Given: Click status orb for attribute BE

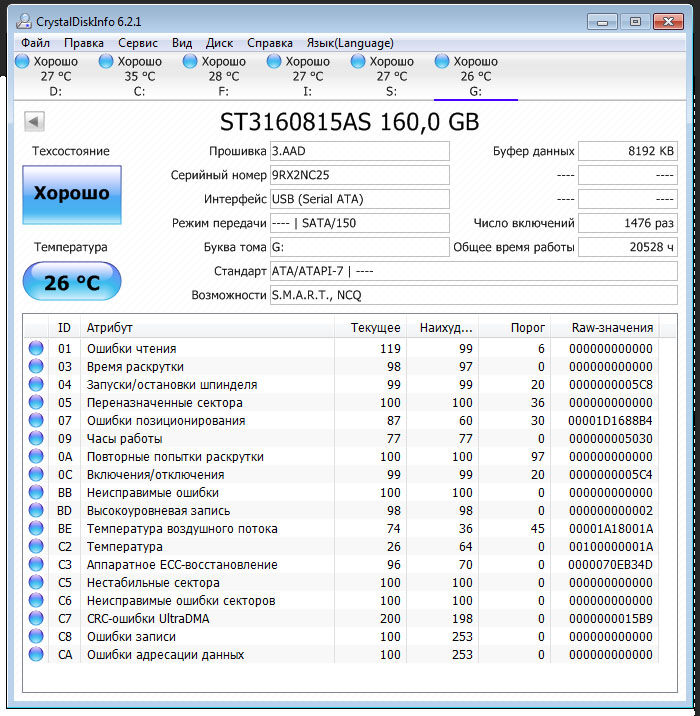Looking at the screenshot, I should click(x=36, y=528).
